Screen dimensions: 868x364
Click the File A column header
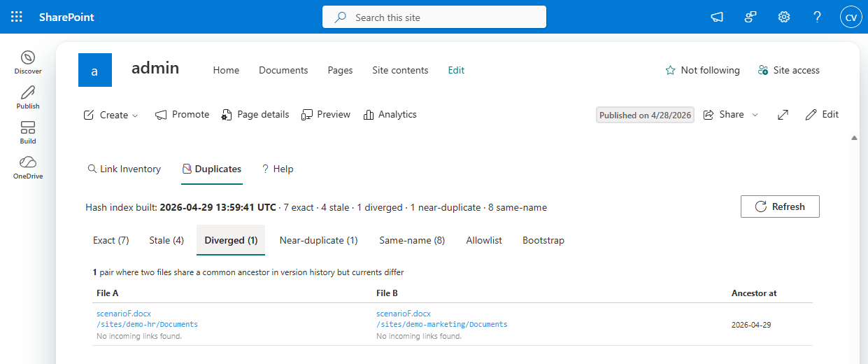pyautogui.click(x=107, y=293)
